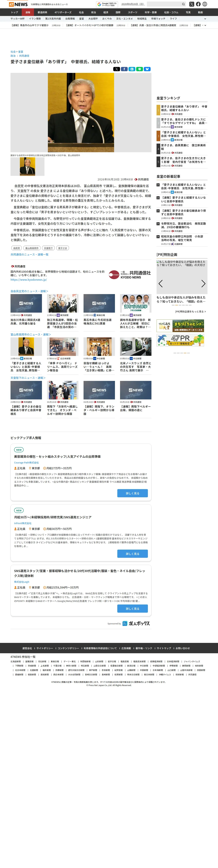This screenshot has width=218, height=868.
Task: Open the 社会 navigation tab
Action: (x=81, y=12)
